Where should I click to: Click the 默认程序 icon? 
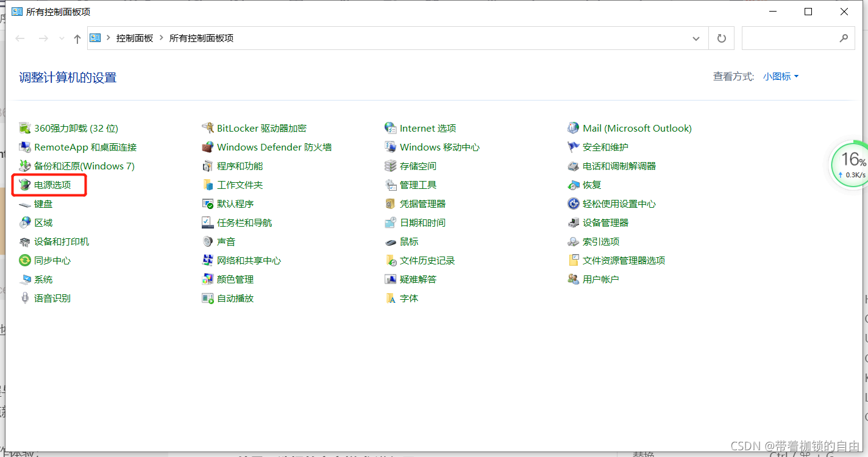pos(208,204)
